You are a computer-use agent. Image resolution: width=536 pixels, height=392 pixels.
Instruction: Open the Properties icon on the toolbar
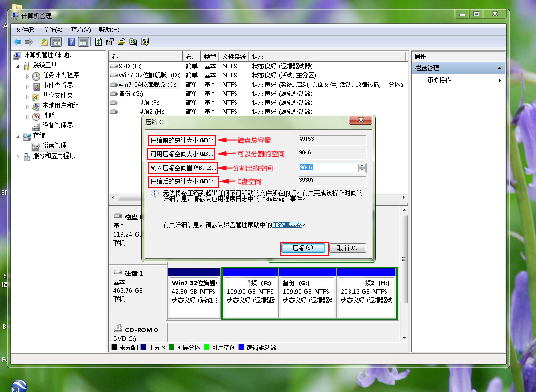[x=110, y=42]
